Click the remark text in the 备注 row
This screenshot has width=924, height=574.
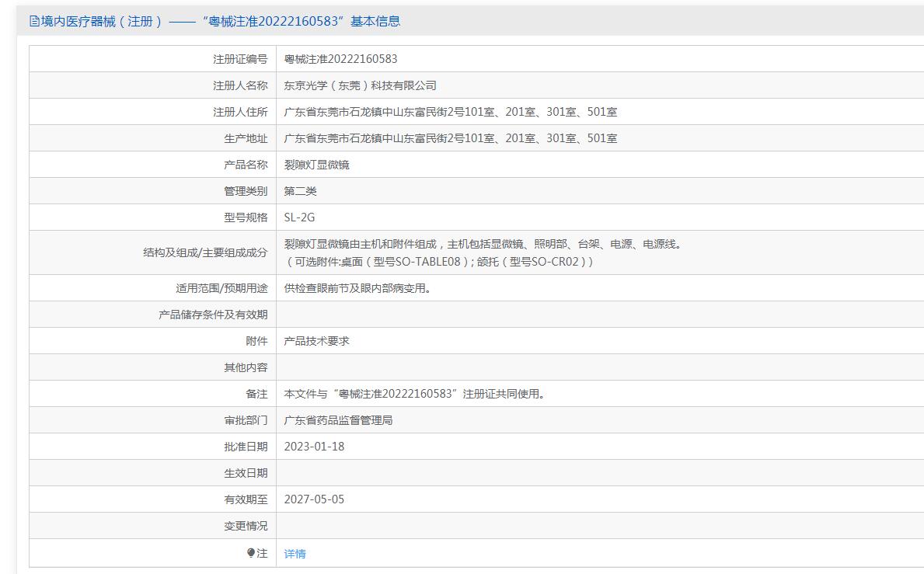coord(415,394)
